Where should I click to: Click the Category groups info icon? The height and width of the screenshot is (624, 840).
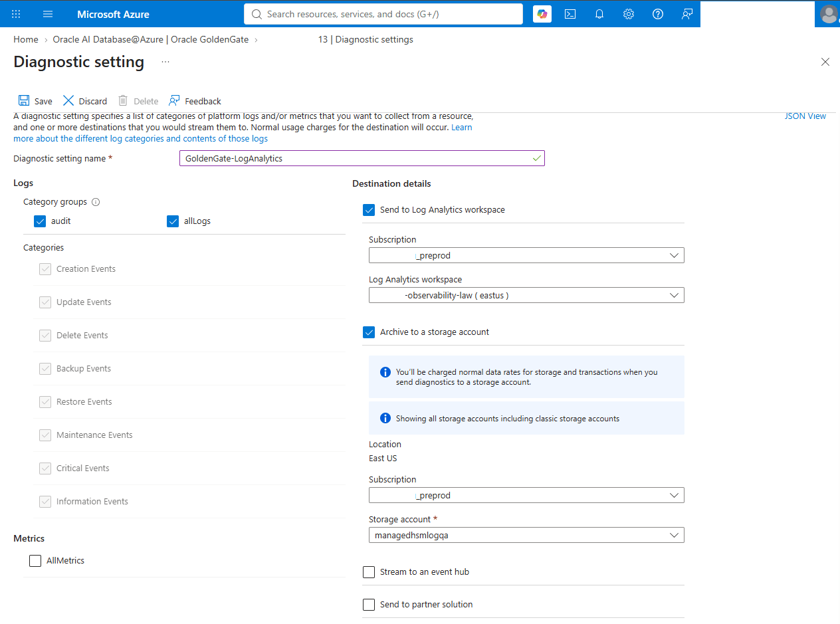[x=96, y=202]
